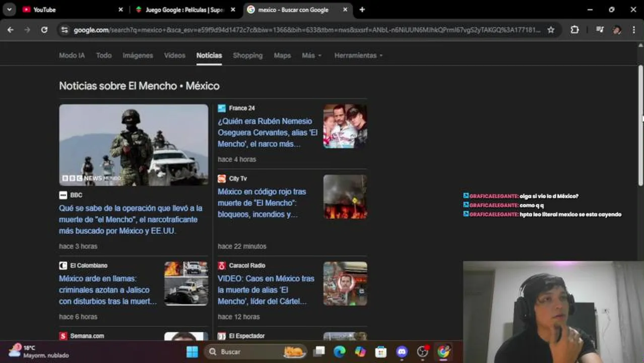
Task: Select the Noticias results tab
Action: pyautogui.click(x=209, y=55)
